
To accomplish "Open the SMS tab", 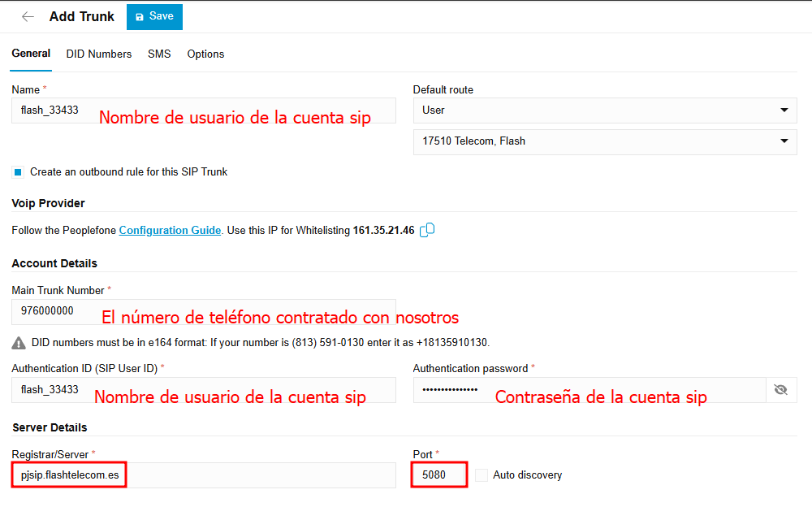I will tap(159, 54).
